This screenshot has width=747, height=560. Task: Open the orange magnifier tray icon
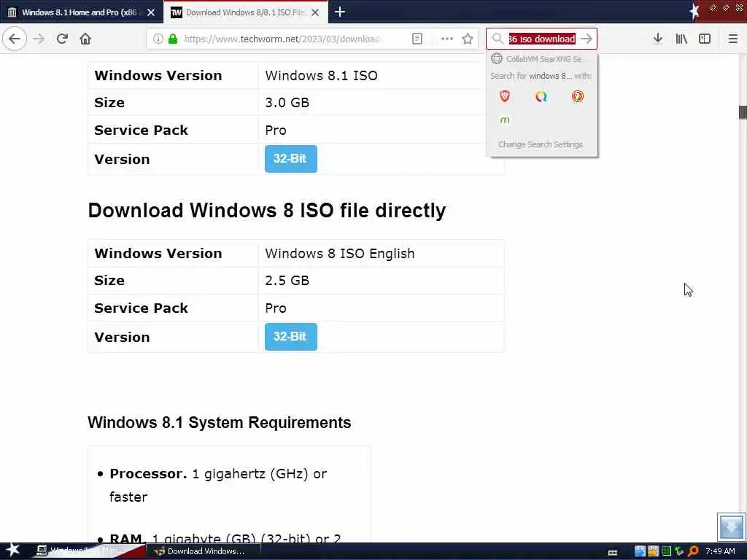pos(694,551)
